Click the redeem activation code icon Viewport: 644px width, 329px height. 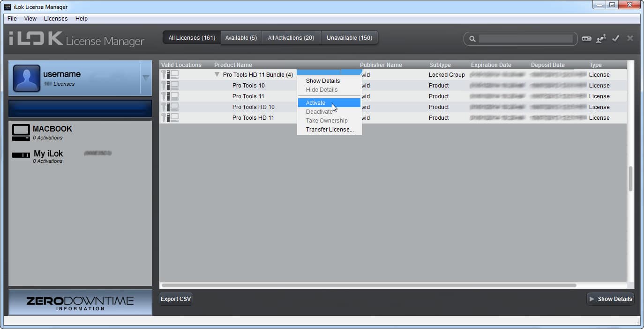tap(586, 39)
